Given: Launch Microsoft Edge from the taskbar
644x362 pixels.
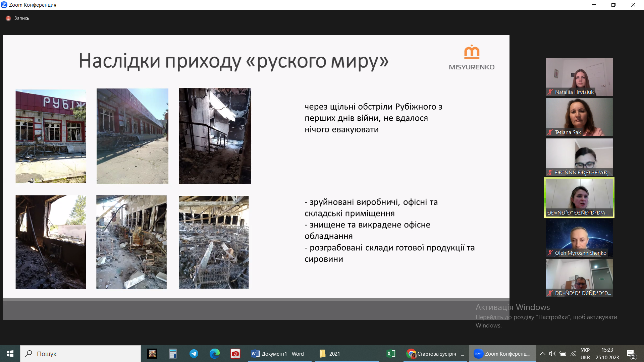Looking at the screenshot, I should tap(214, 354).
